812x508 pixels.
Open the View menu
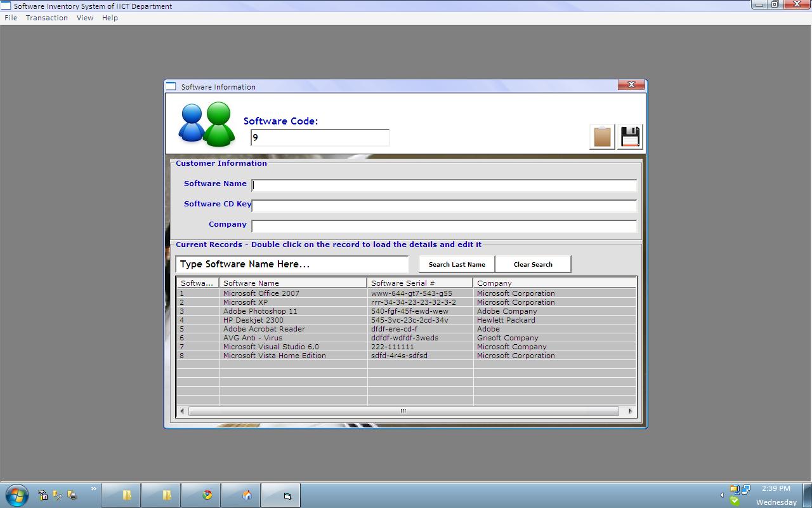click(x=85, y=18)
